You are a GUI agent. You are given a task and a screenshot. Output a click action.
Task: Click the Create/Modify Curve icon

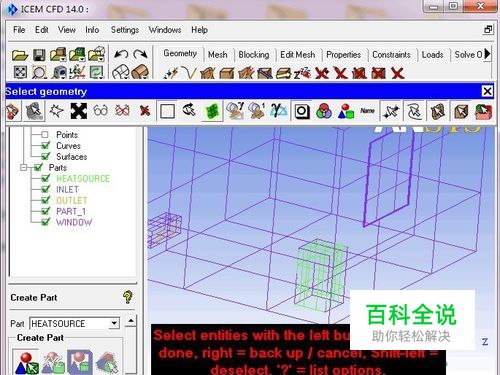[190, 73]
